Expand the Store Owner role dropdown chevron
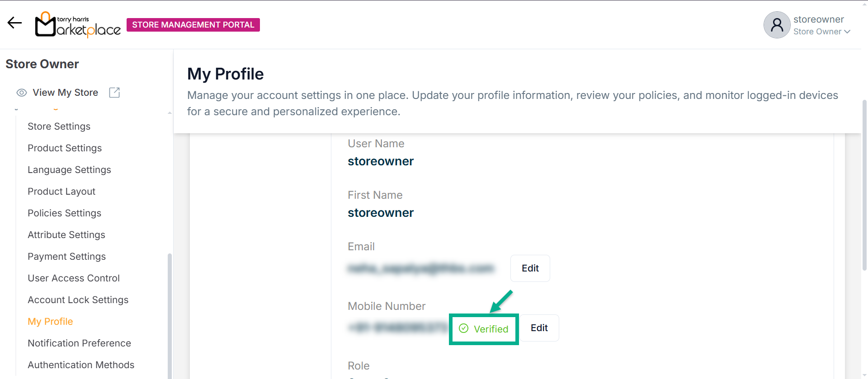Screen dimensions: 868x379 [847, 32]
